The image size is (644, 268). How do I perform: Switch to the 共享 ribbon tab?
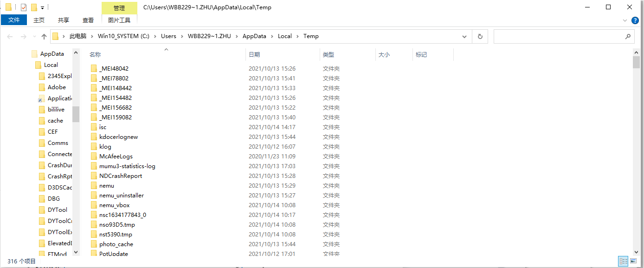click(x=64, y=20)
